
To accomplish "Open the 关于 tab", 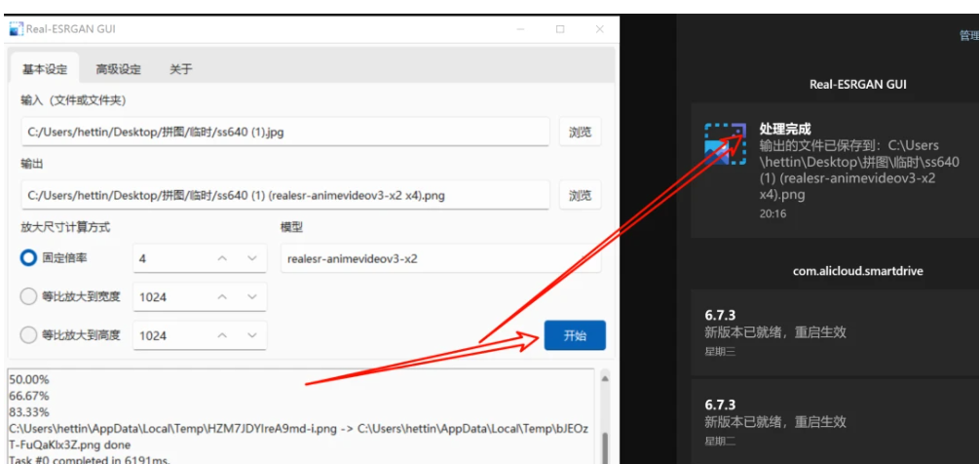I will click(x=180, y=69).
